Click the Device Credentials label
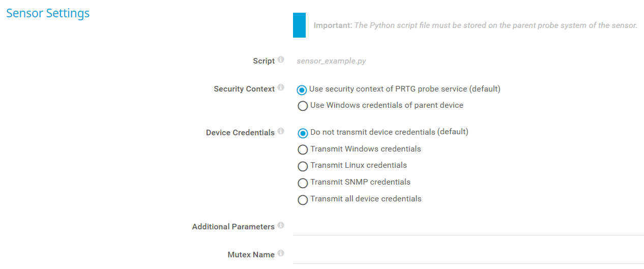 pyautogui.click(x=240, y=133)
